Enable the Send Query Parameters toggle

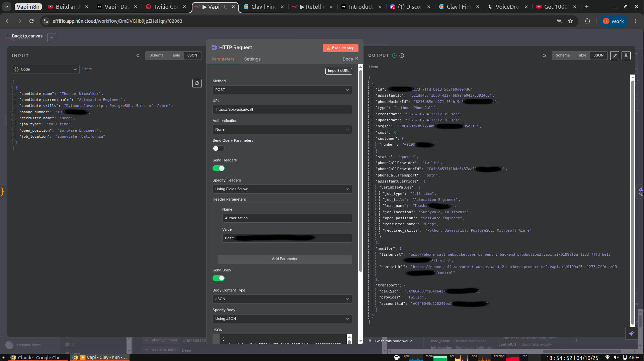[219, 148]
